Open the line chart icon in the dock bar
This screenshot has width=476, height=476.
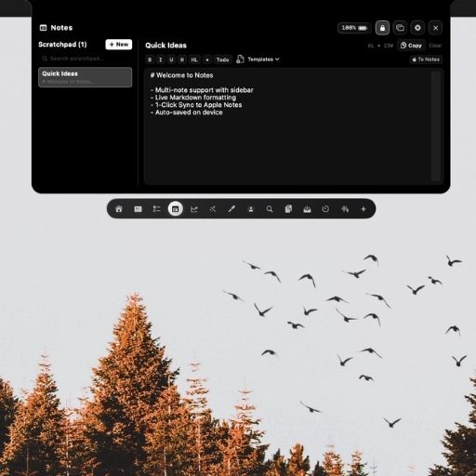[x=194, y=209]
